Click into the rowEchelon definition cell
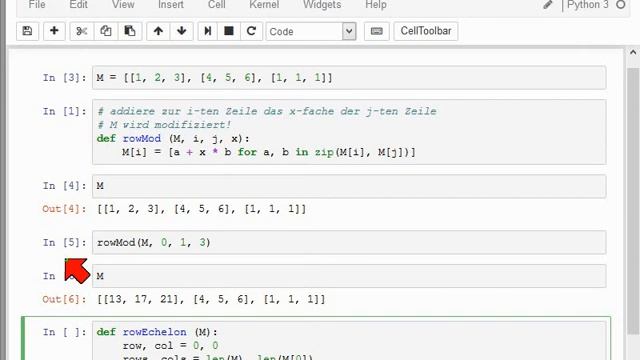This screenshot has width=640, height=360. click(x=349, y=341)
